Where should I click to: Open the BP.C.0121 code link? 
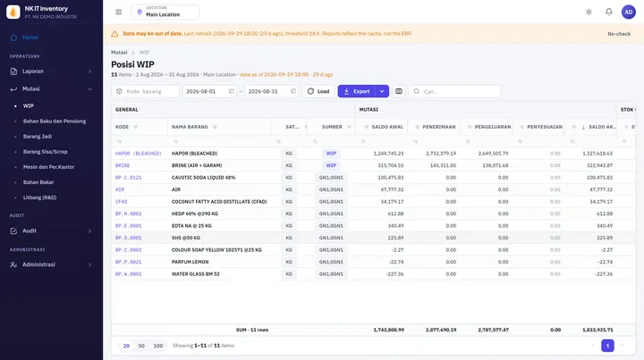[128, 178]
